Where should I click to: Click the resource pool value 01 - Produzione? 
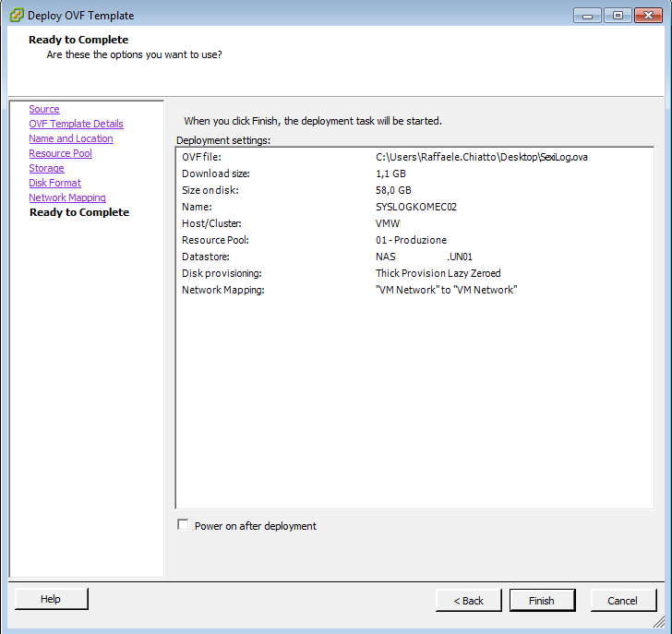coord(411,240)
